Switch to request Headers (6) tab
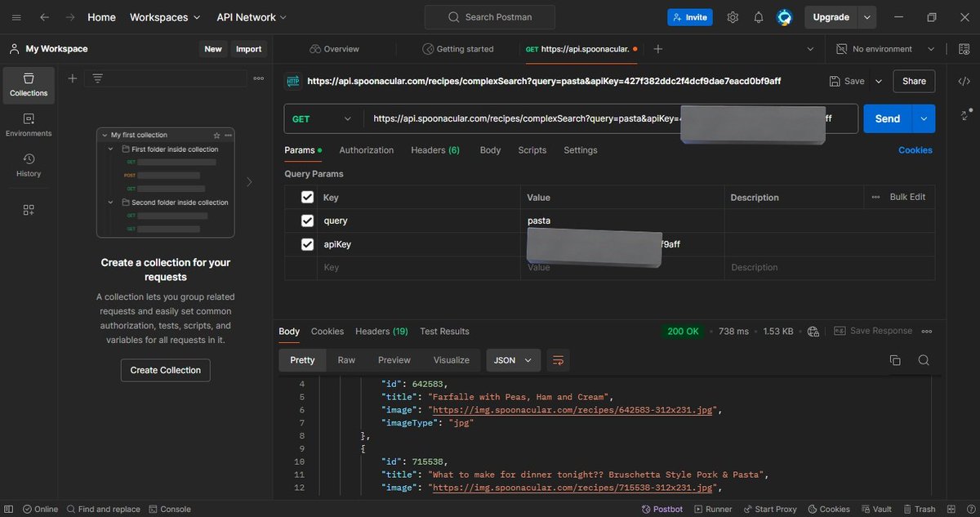The image size is (980, 517). coord(435,150)
